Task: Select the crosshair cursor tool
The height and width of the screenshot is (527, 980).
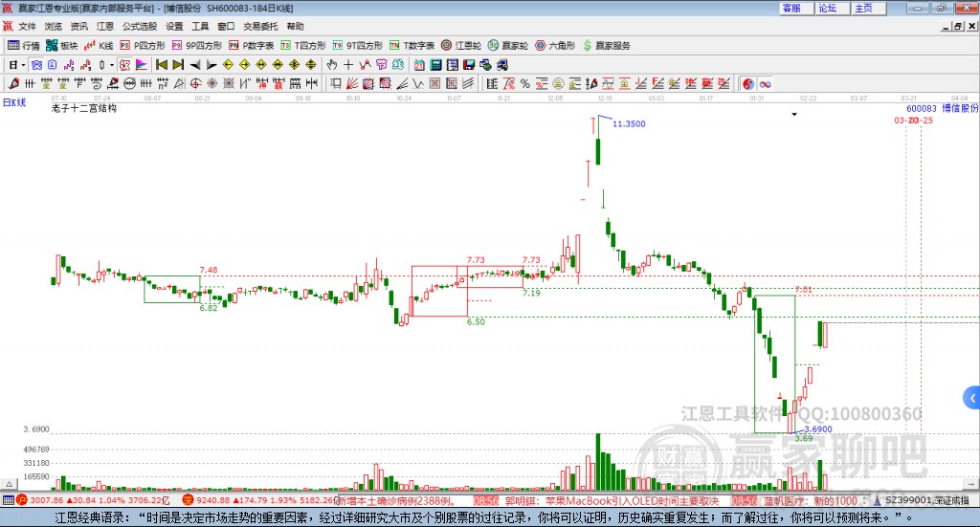Action: pyautogui.click(x=348, y=65)
